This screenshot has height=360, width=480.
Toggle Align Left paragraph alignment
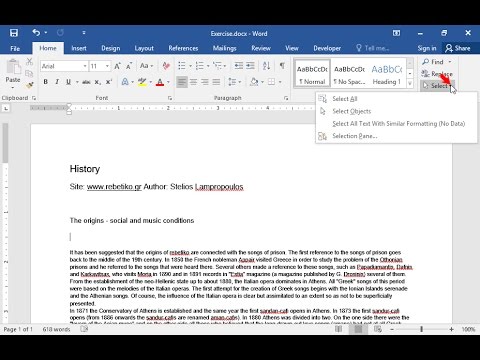182,82
